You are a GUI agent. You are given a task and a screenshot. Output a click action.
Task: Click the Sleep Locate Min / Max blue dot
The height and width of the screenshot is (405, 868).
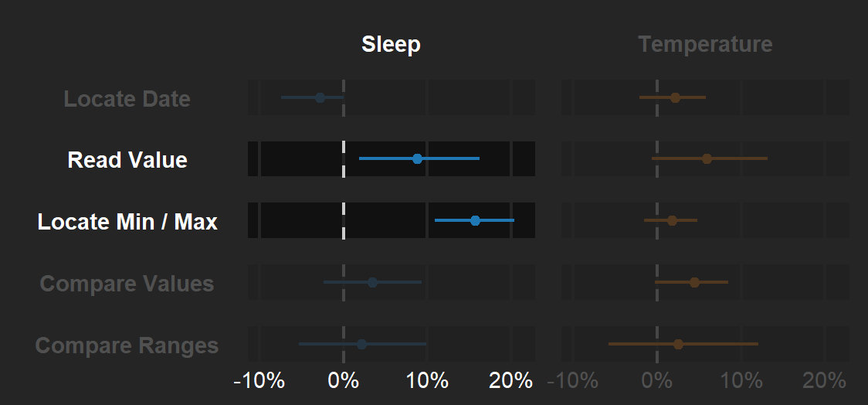[475, 220]
